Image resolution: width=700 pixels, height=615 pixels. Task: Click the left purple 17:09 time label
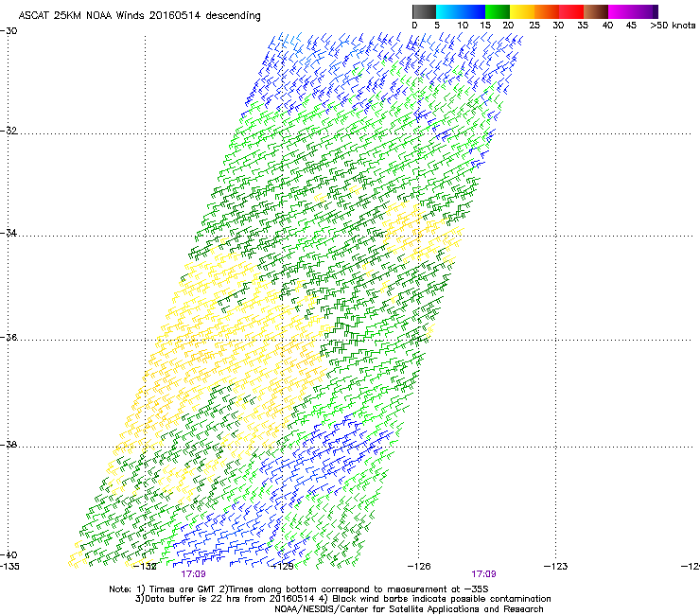(193, 574)
